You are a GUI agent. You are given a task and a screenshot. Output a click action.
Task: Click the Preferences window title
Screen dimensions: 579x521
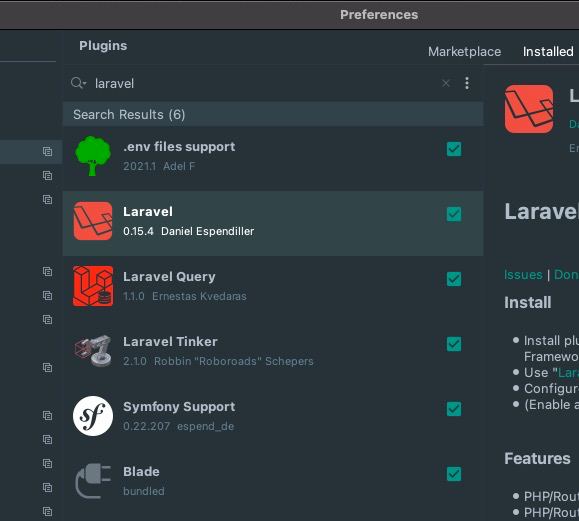pyautogui.click(x=379, y=15)
